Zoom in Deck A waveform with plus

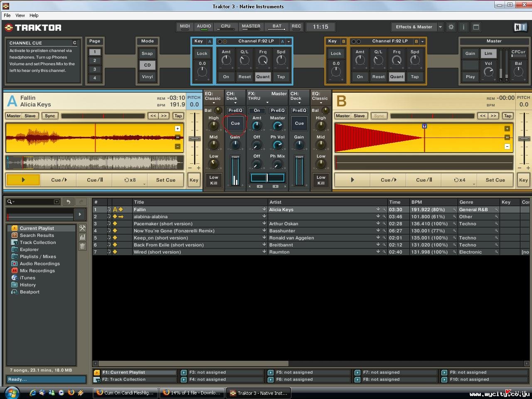[x=177, y=129]
